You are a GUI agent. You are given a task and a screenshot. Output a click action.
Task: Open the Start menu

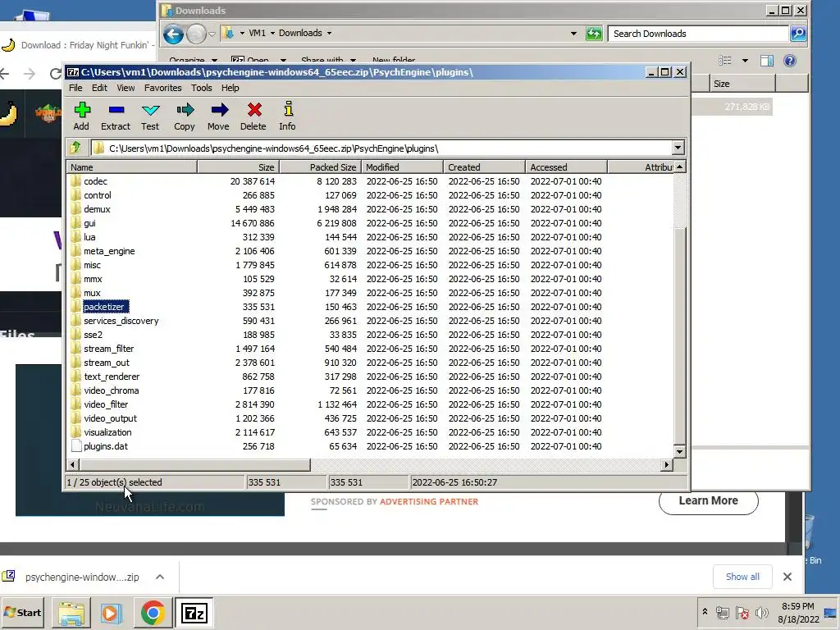22,613
